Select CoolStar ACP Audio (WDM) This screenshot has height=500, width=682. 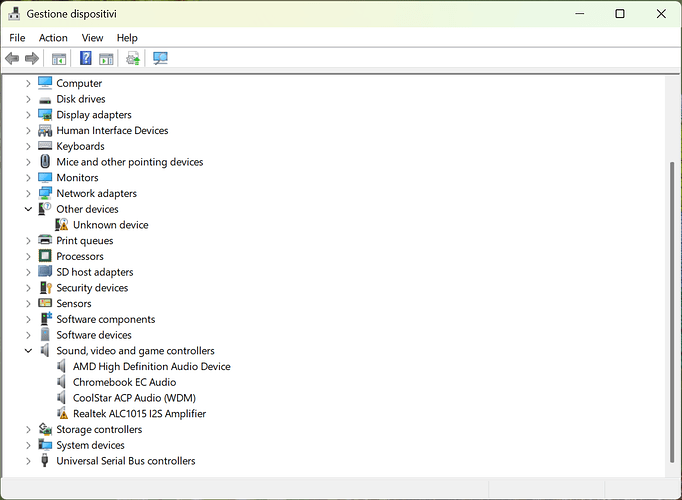134,398
